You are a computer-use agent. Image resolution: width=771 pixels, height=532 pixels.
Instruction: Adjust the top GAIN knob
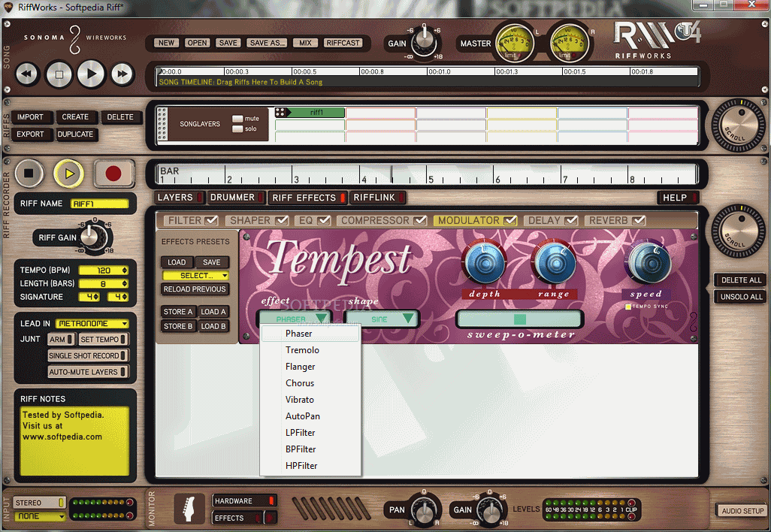tap(423, 43)
